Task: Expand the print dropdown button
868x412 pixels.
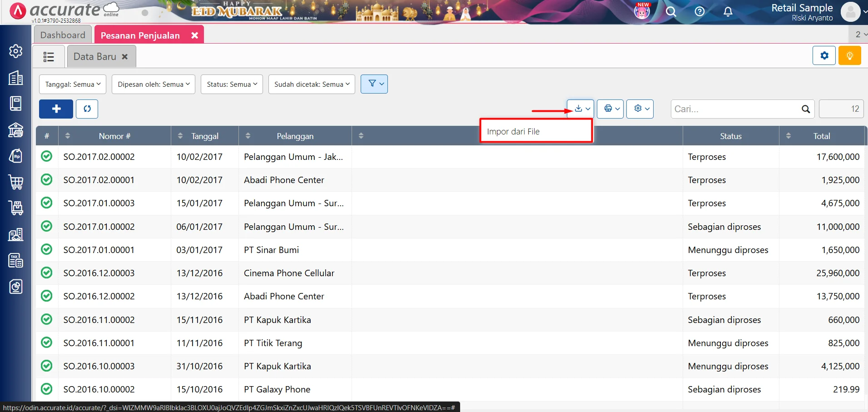Action: coord(610,109)
